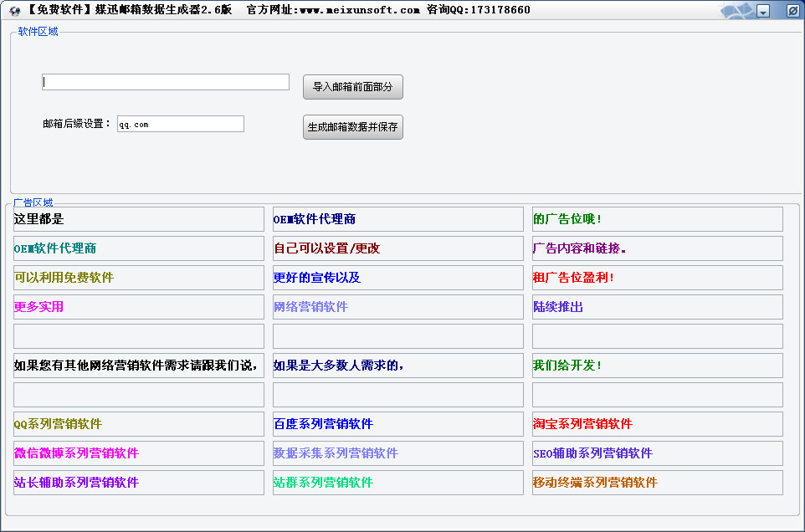Click the window title text 媒迅邮箱数据生成器2.6版
The image size is (805, 532).
(x=162, y=9)
